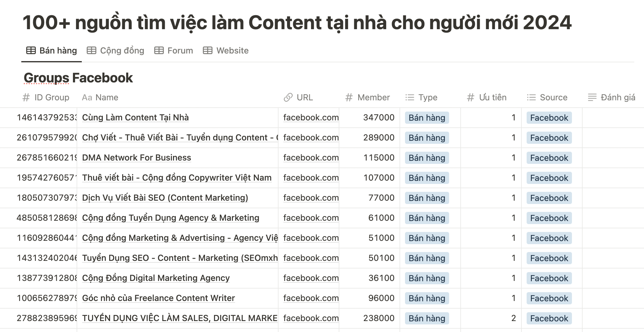Click the link icon in URL header
Image resolution: width=644 pixels, height=332 pixels.
(x=288, y=97)
